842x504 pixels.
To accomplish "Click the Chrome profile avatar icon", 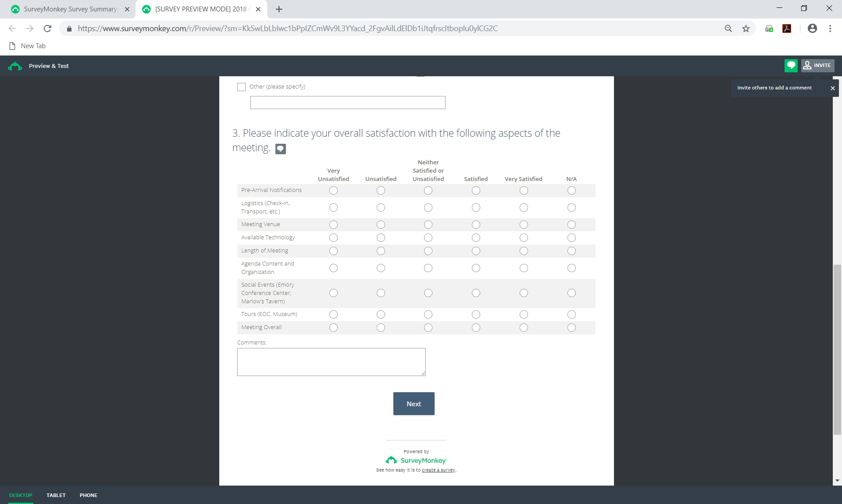I will coord(812,28).
